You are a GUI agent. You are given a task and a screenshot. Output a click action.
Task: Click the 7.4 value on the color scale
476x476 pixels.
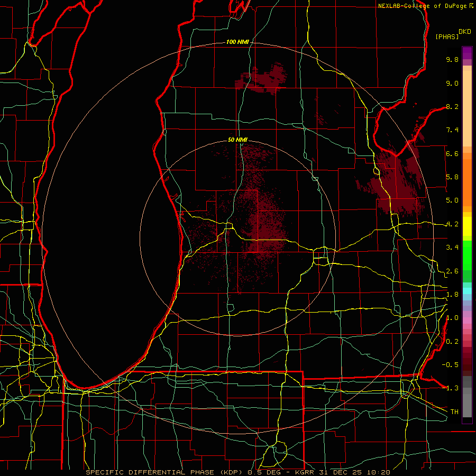coord(452,130)
